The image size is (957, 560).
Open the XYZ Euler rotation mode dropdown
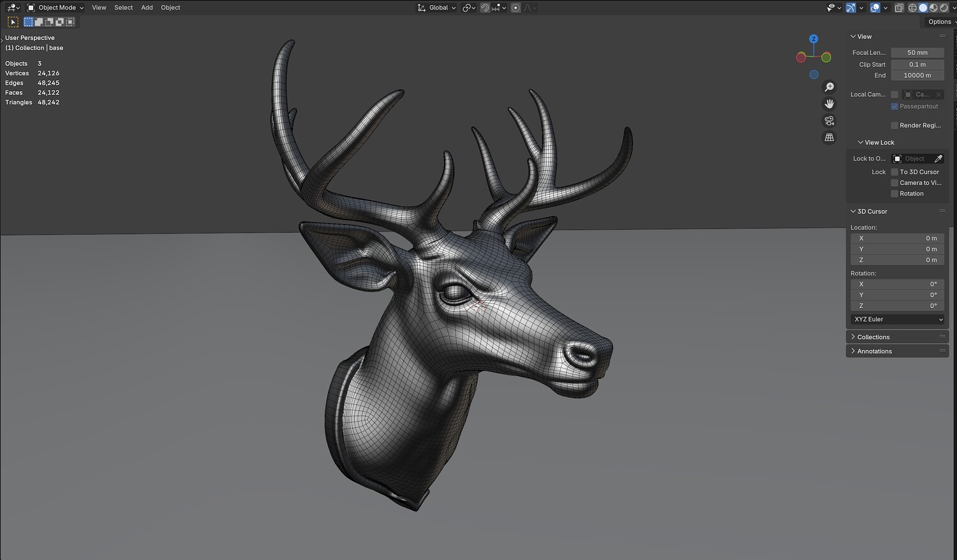(x=898, y=320)
